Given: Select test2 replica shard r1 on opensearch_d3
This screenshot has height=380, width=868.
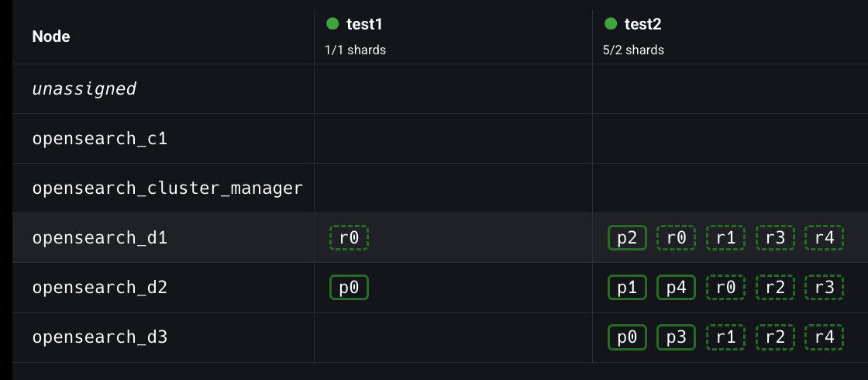Looking at the screenshot, I should pyautogui.click(x=725, y=337).
